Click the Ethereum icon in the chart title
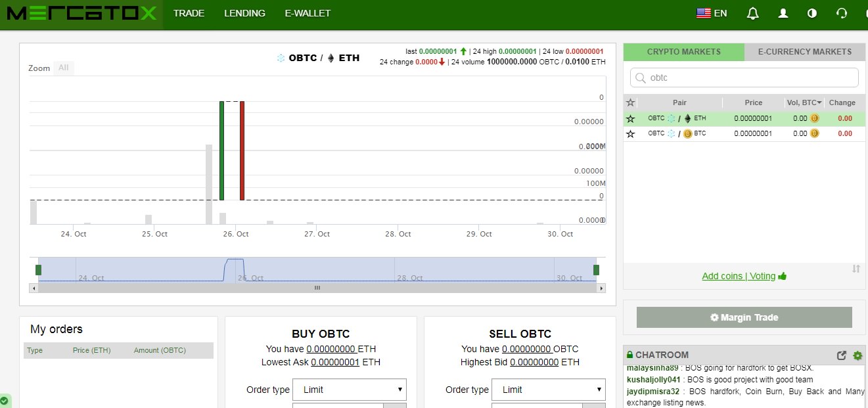 pyautogui.click(x=331, y=58)
